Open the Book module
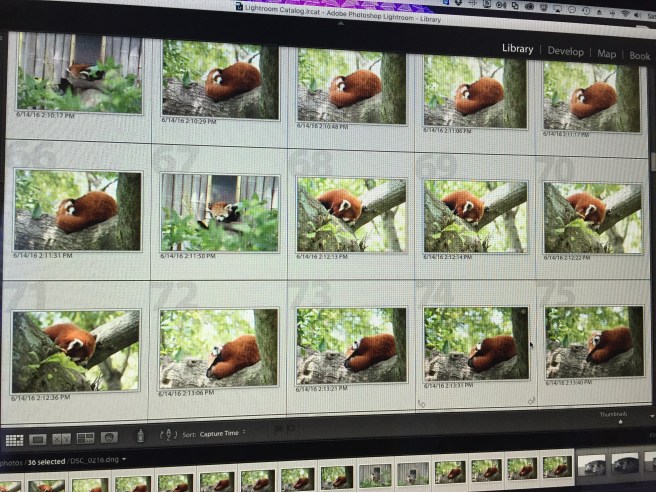Image resolution: width=656 pixels, height=492 pixels. [639, 56]
